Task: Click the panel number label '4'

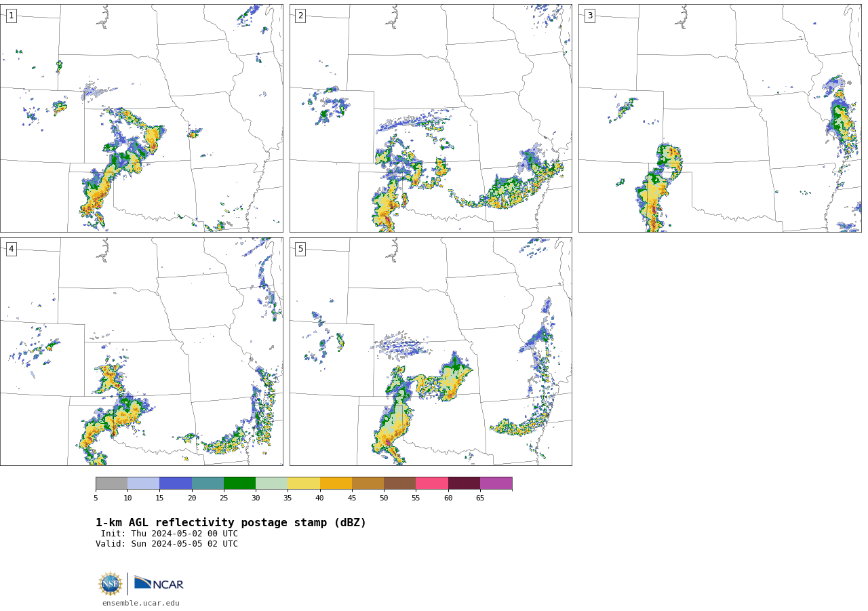Action: click(12, 249)
